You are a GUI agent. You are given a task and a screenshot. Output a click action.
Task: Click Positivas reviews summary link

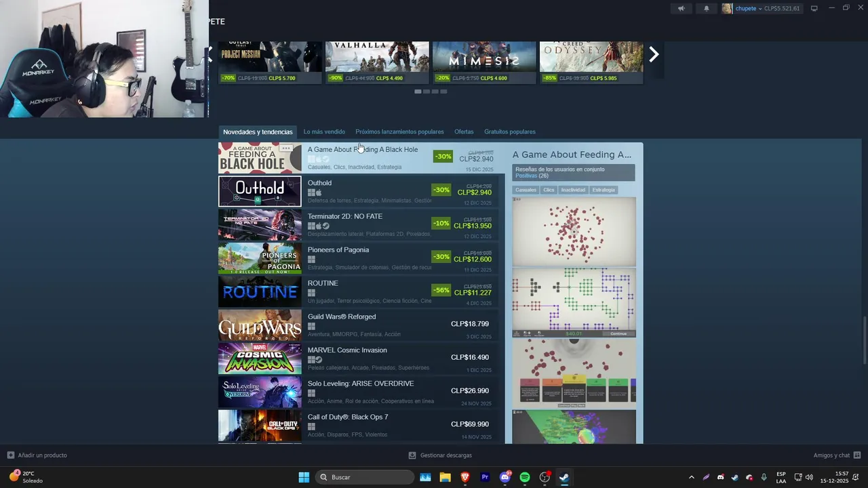[526, 176]
